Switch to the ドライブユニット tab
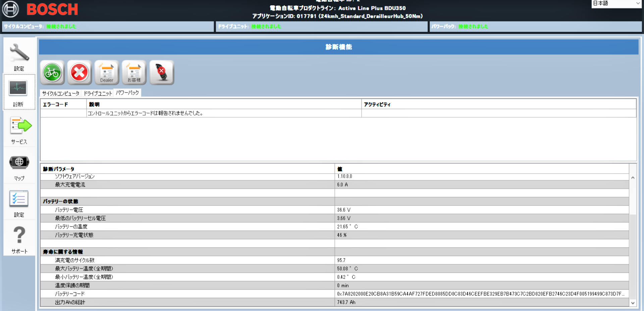The width and height of the screenshot is (644, 311). [98, 93]
